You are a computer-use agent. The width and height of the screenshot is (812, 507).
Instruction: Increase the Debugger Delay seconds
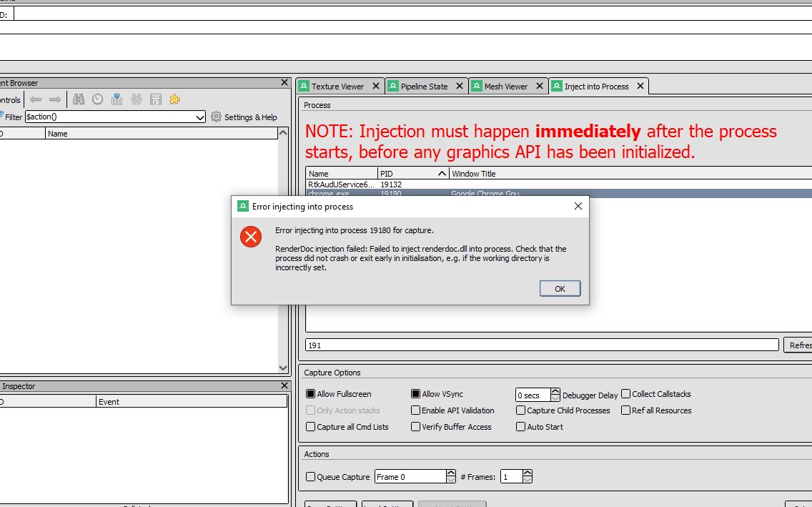(x=555, y=392)
